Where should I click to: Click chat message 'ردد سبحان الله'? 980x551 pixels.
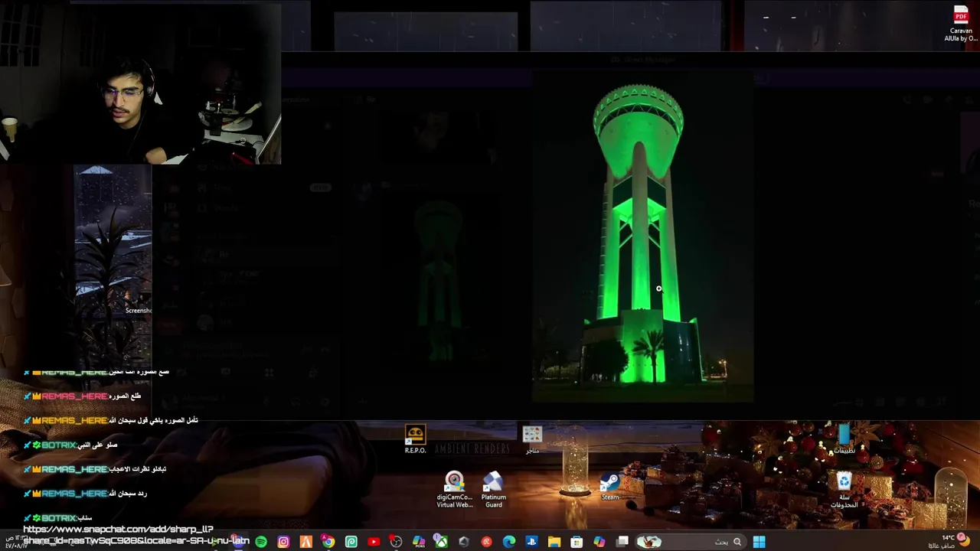(x=128, y=494)
